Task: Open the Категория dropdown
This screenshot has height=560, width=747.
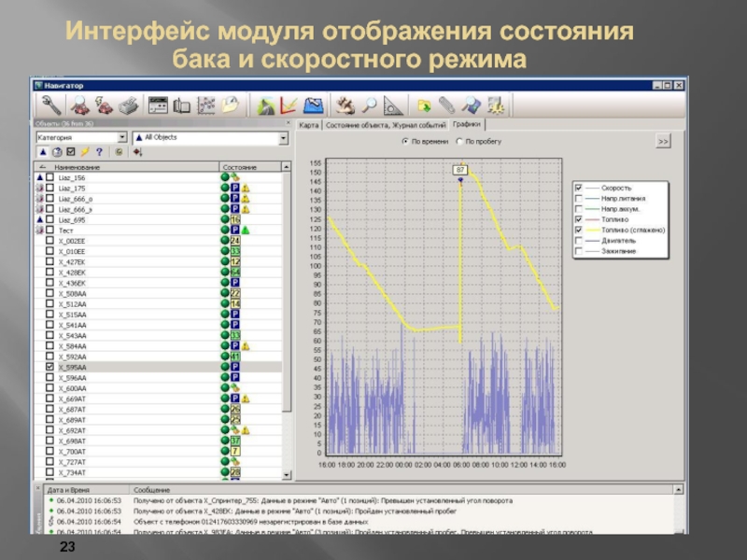Action: pyautogui.click(x=122, y=137)
